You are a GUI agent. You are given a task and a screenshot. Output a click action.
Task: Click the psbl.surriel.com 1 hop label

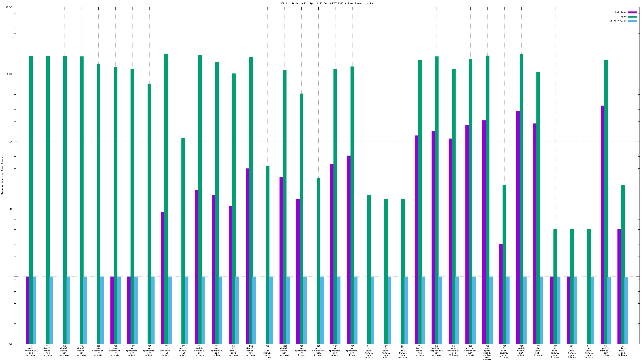click(606, 351)
